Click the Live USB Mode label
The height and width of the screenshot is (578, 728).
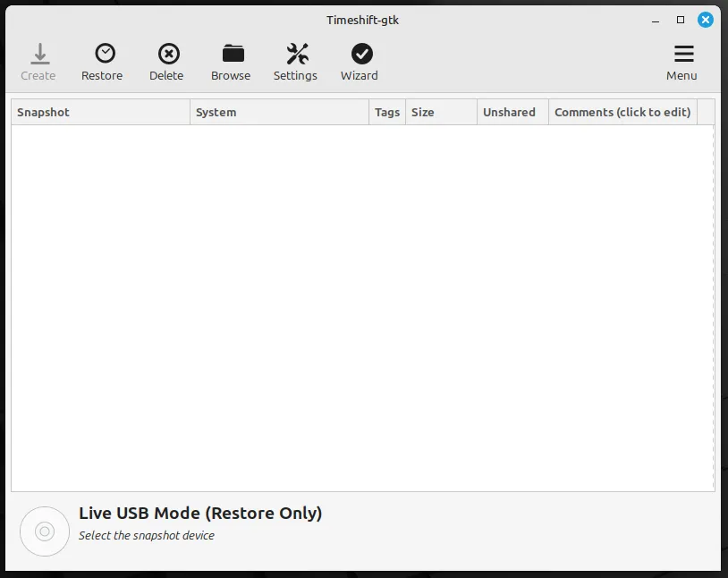200,513
